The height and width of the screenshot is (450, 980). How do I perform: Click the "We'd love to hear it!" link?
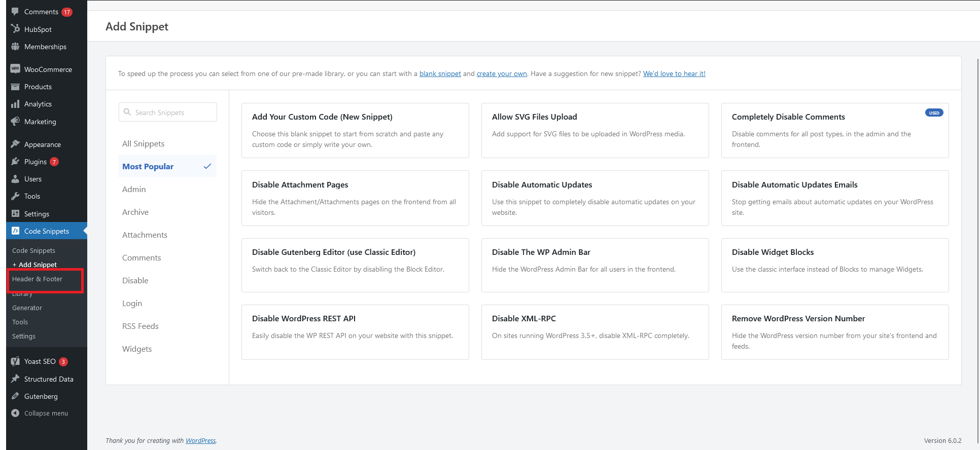(674, 73)
